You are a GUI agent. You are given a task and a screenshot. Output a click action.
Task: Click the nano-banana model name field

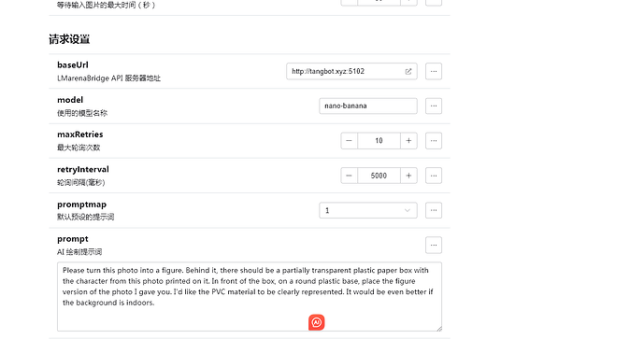[x=368, y=106]
